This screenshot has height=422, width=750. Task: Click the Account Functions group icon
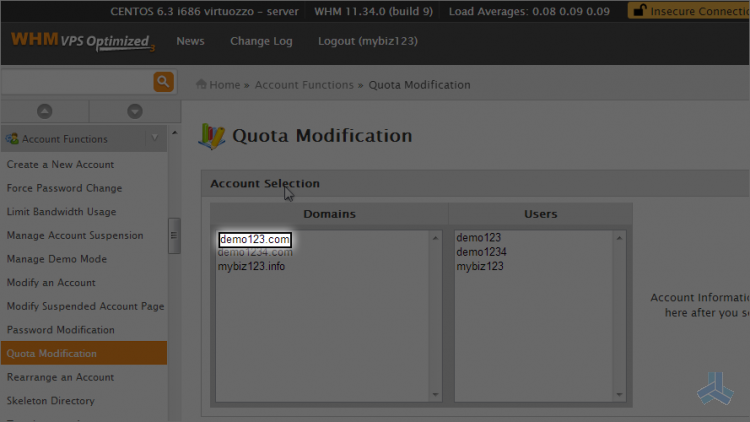pyautogui.click(x=12, y=139)
